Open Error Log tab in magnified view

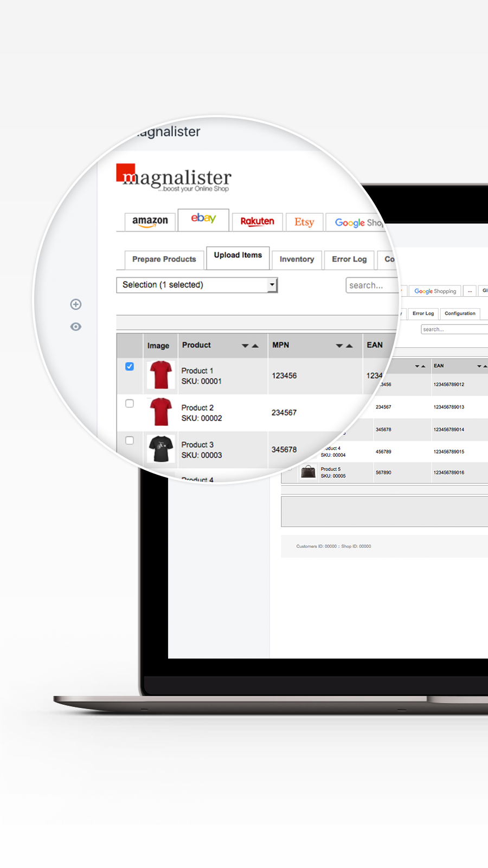pyautogui.click(x=349, y=259)
